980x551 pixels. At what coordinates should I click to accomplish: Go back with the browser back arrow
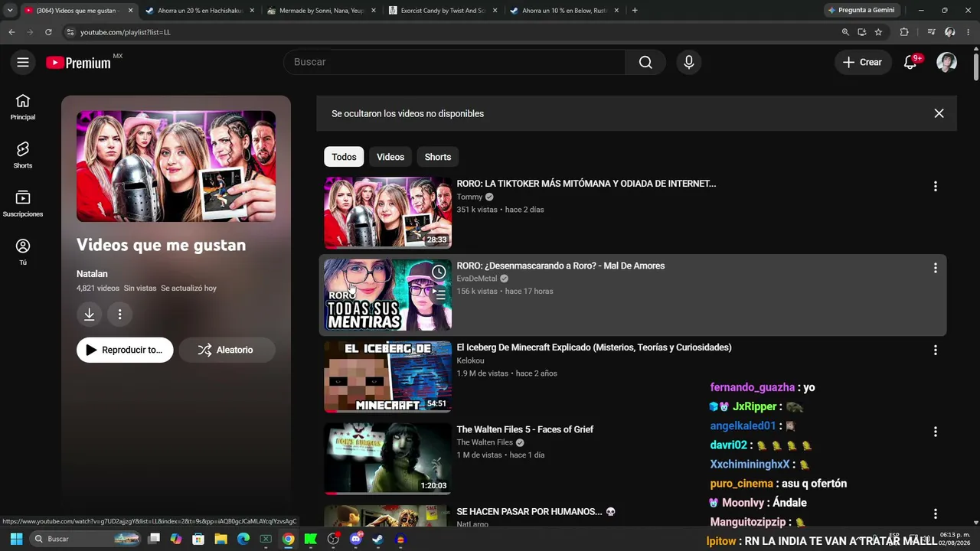pyautogui.click(x=11, y=32)
